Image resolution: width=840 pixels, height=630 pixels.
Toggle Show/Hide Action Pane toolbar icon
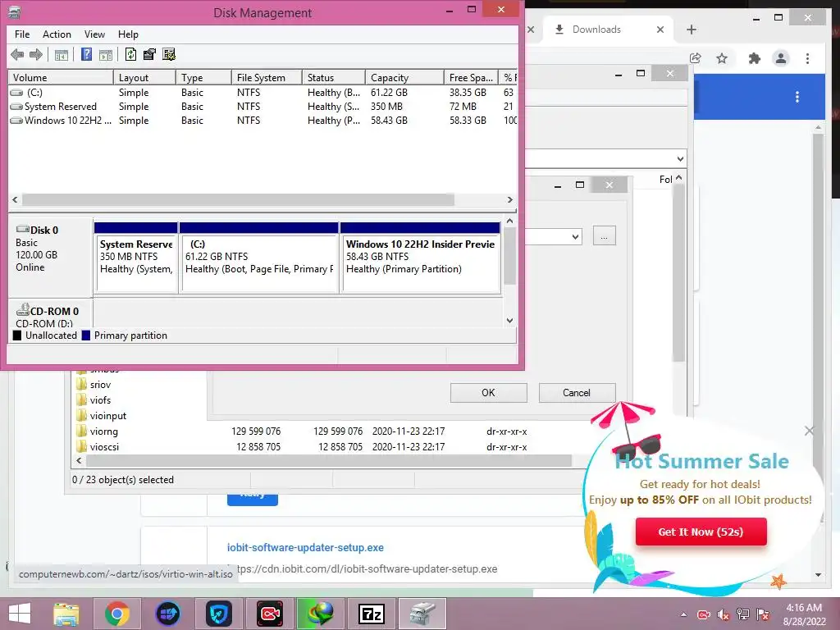[106, 55]
